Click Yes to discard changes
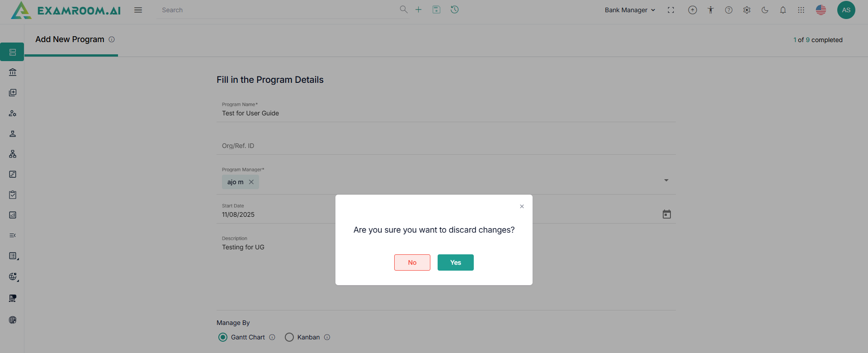Image resolution: width=868 pixels, height=353 pixels. coord(455,262)
